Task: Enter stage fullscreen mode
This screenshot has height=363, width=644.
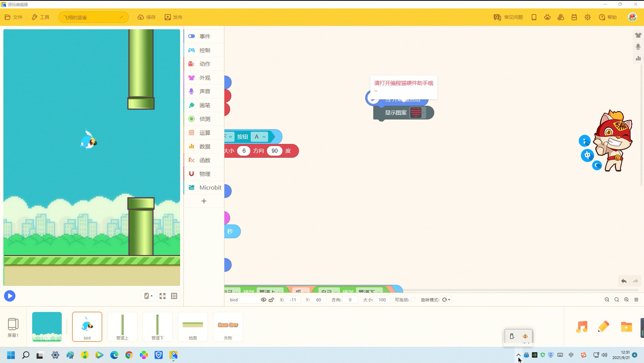Action: pos(163,296)
